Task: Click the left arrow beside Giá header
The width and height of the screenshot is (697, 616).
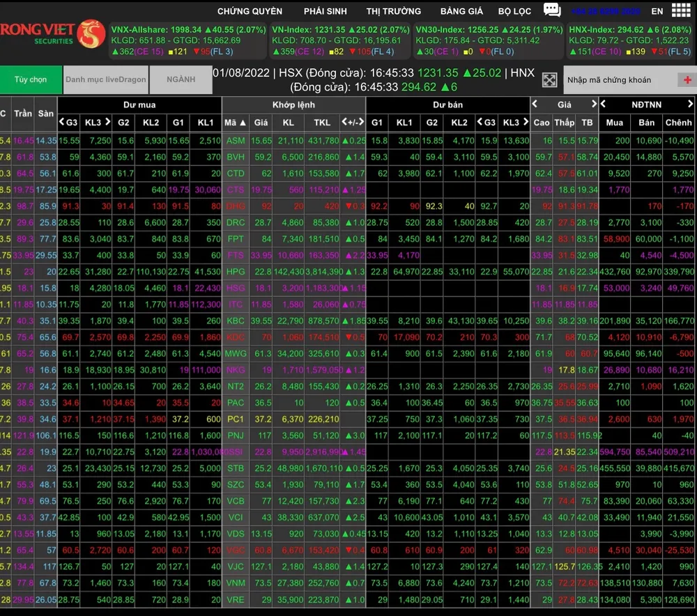Action: 535,105
